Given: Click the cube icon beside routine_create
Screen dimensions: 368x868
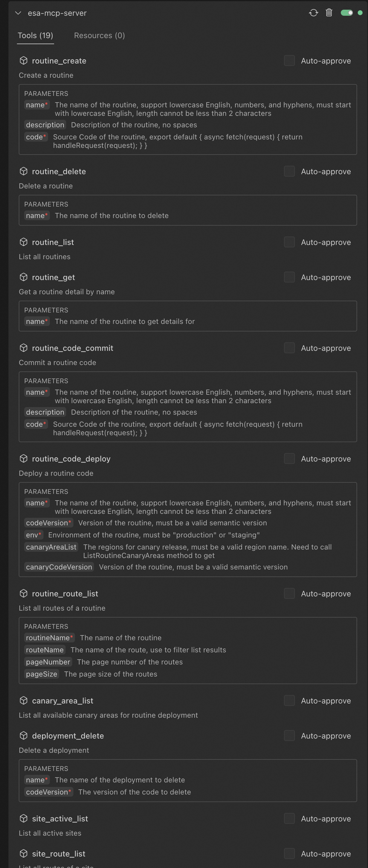Looking at the screenshot, I should point(24,61).
